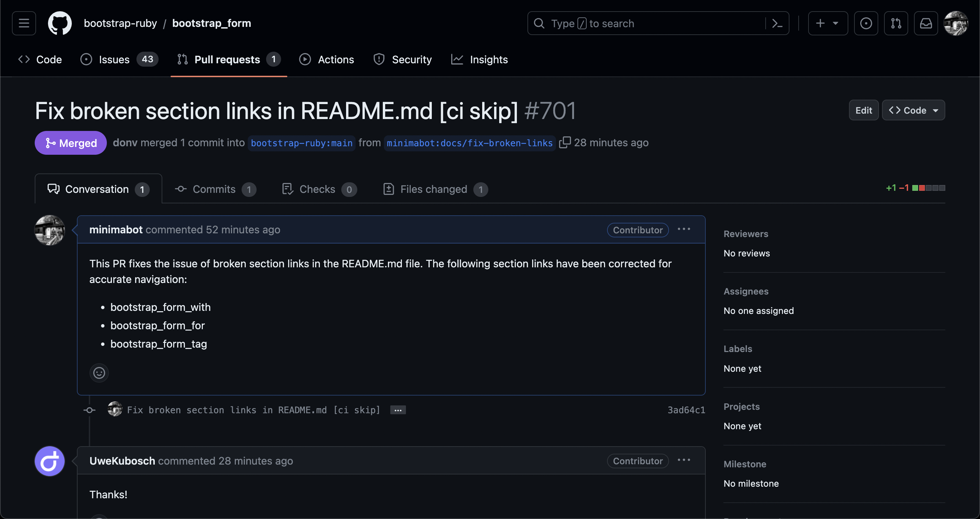980x519 pixels.
Task: Expand the commit message ellipsis
Action: [x=398, y=410]
